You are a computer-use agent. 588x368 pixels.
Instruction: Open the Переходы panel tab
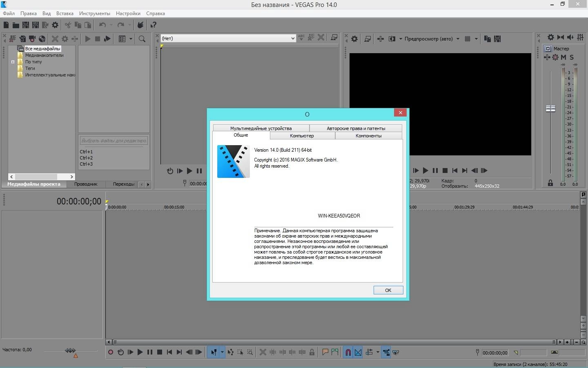point(124,184)
